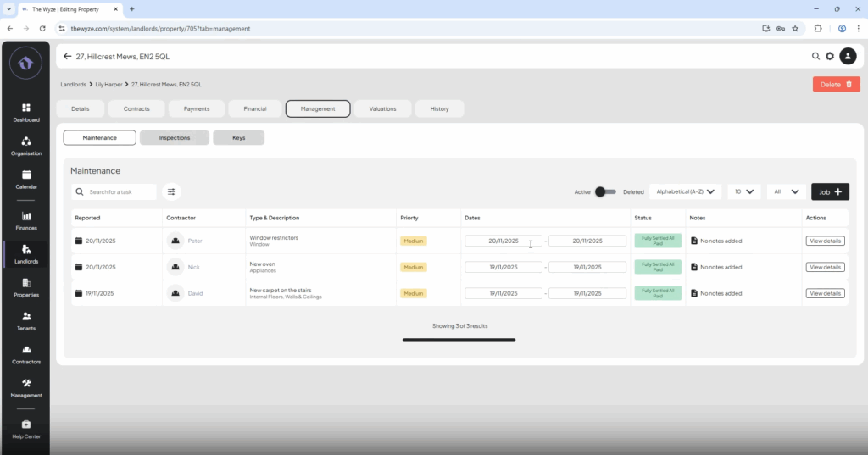The width and height of the screenshot is (868, 455).
Task: Click the back arrow next to property address
Action: (68, 57)
